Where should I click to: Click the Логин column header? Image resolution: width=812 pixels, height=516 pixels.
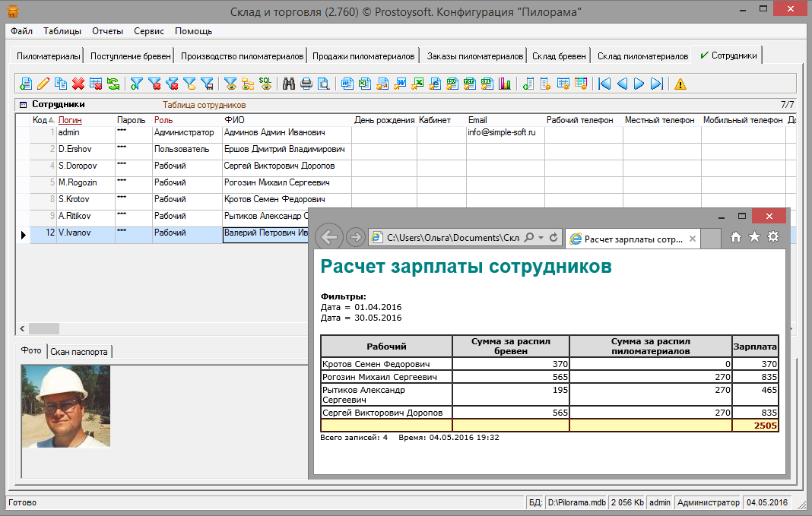coord(70,120)
